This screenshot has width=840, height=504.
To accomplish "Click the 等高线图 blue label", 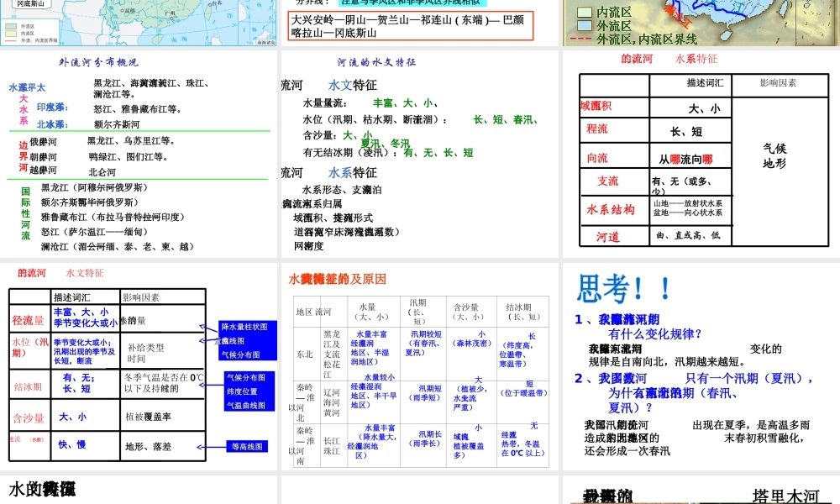I will [x=247, y=446].
